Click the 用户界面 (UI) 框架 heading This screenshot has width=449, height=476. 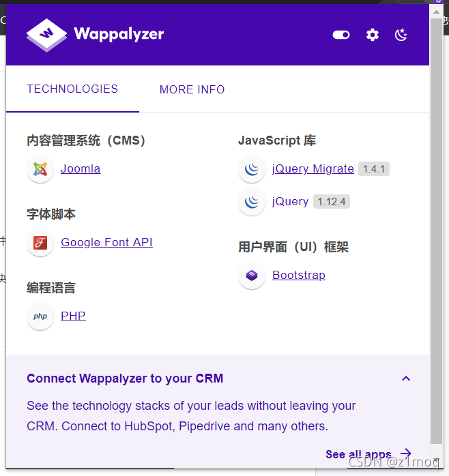click(293, 247)
